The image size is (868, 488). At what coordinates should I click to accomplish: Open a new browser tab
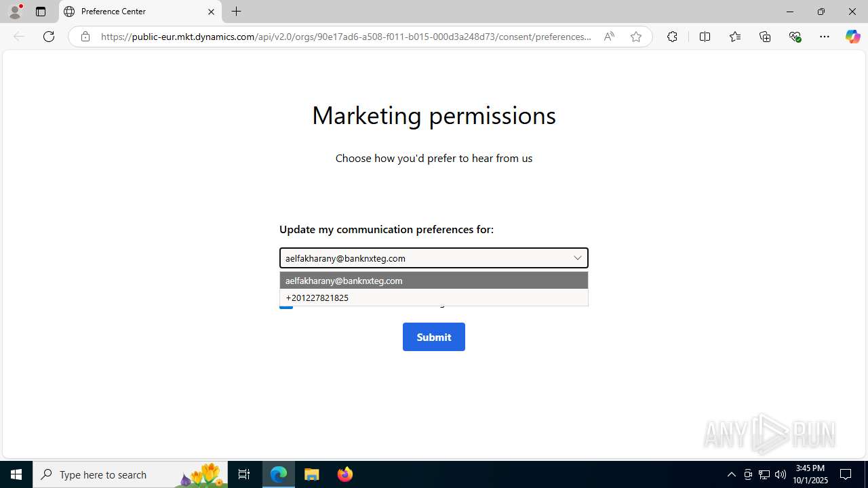coord(236,12)
